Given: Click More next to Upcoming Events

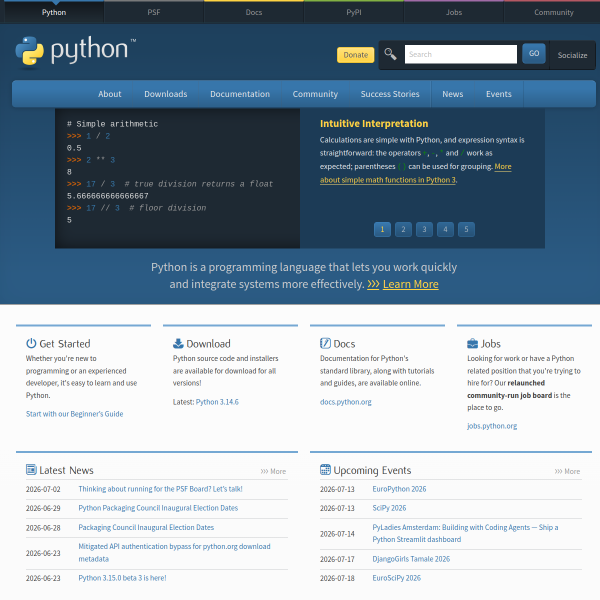Looking at the screenshot, I should pyautogui.click(x=567, y=471).
